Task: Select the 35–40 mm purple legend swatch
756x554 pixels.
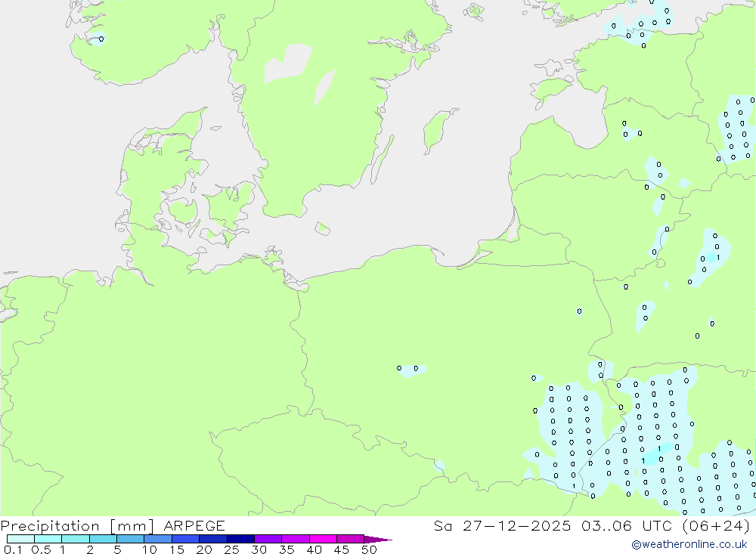Action: 295,539
